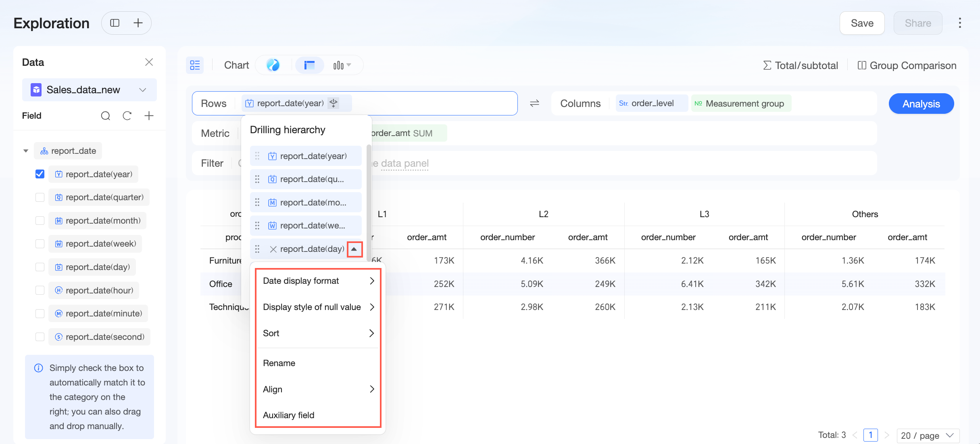980x444 pixels.
Task: Click the Save button
Action: click(x=862, y=23)
